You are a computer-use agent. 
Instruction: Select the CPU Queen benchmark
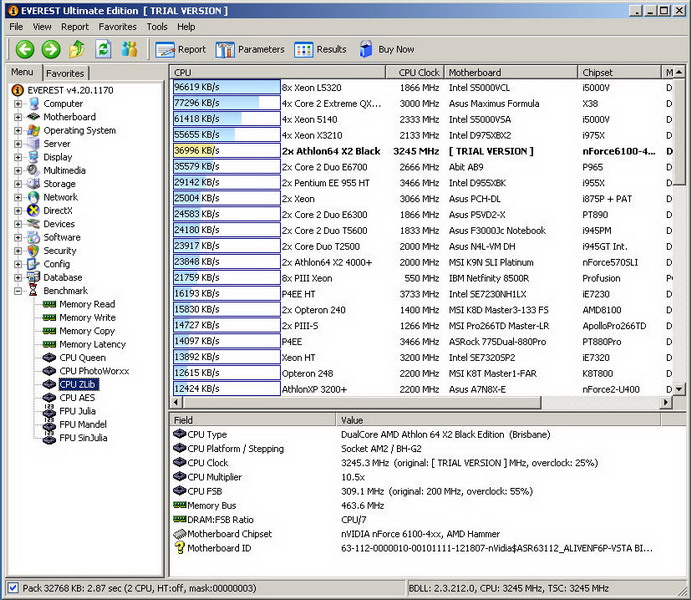82,358
